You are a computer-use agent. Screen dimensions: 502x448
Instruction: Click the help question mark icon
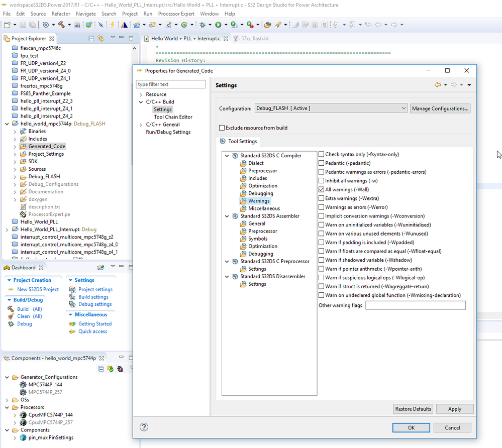click(144, 427)
